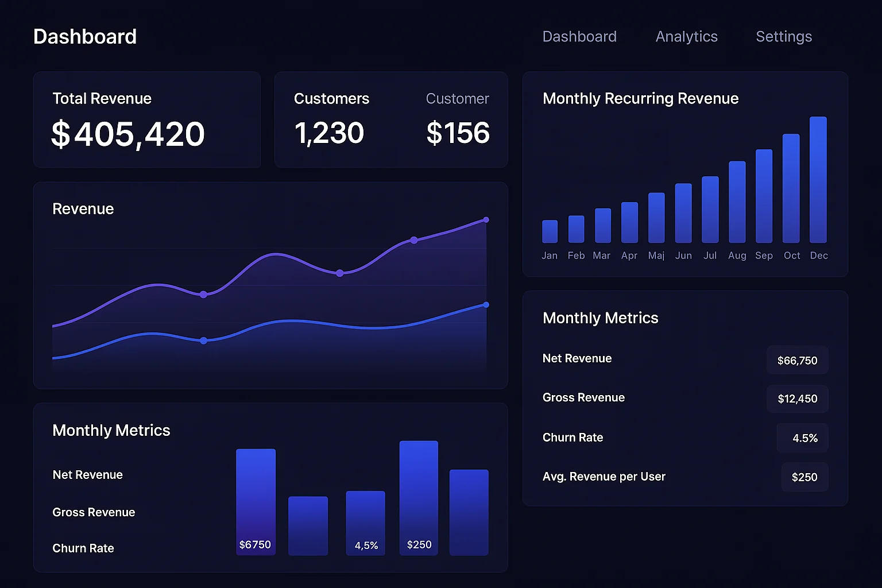Click the 4.5% Churn Rate badge

[802, 438]
